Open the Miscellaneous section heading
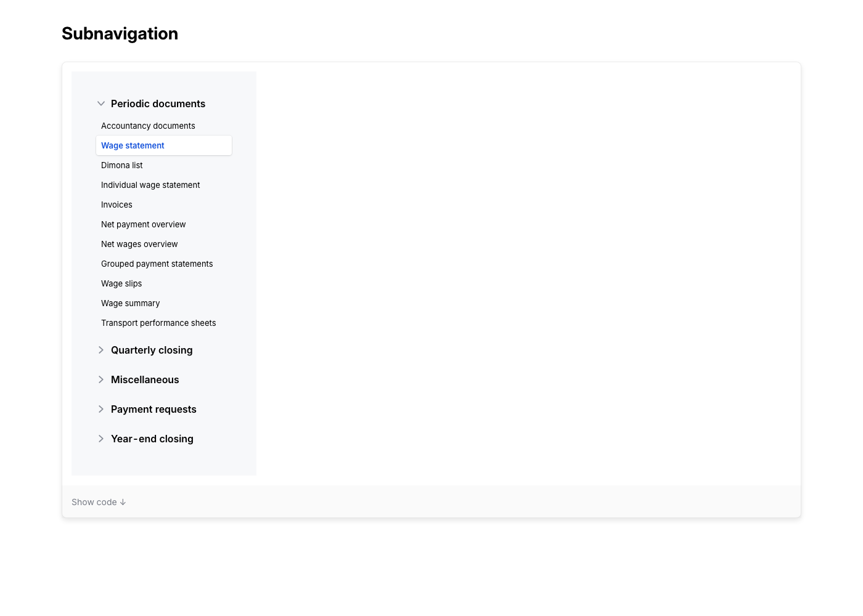863x616 pixels. pos(145,379)
